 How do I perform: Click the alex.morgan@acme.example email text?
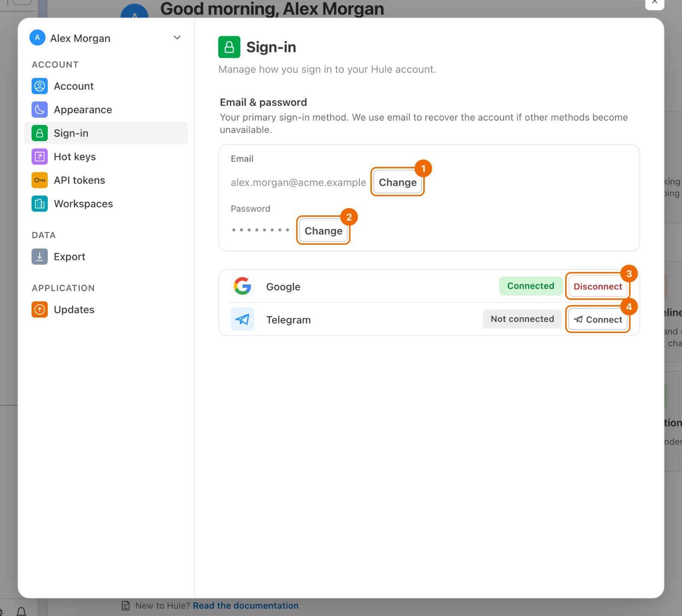point(298,182)
